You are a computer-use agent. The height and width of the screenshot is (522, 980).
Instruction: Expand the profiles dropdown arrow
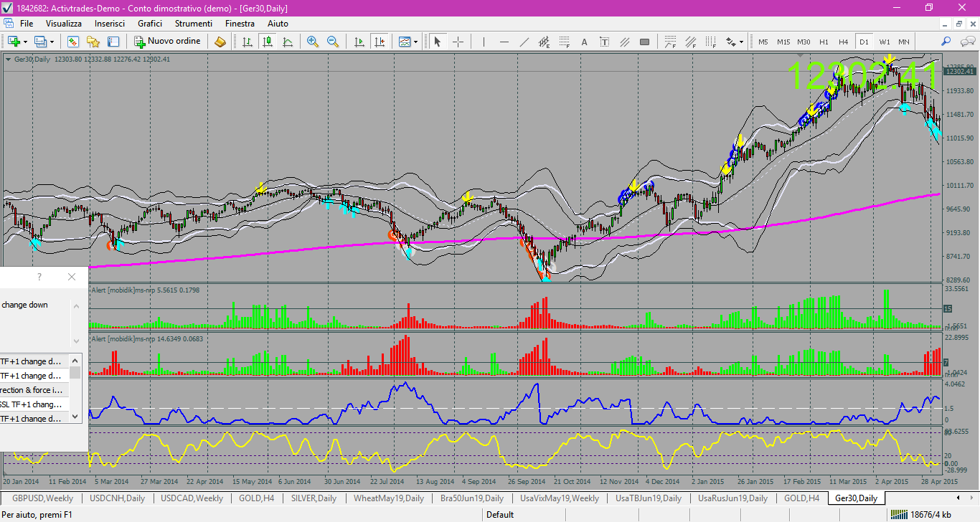point(51,42)
